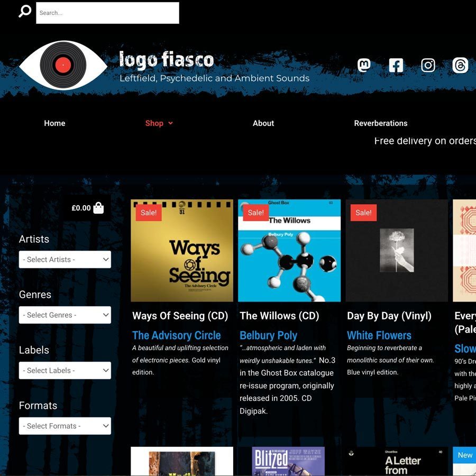Click the A Letter from cover thumbnail
This screenshot has width=476, height=476.
click(397, 461)
